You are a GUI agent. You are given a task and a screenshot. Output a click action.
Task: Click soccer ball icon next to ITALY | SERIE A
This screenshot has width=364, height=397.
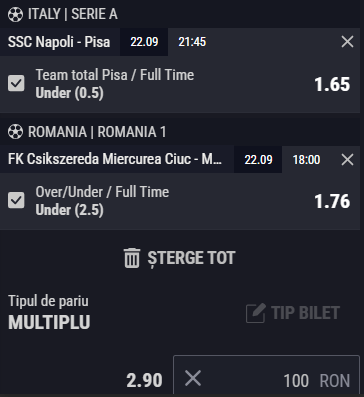pos(15,14)
